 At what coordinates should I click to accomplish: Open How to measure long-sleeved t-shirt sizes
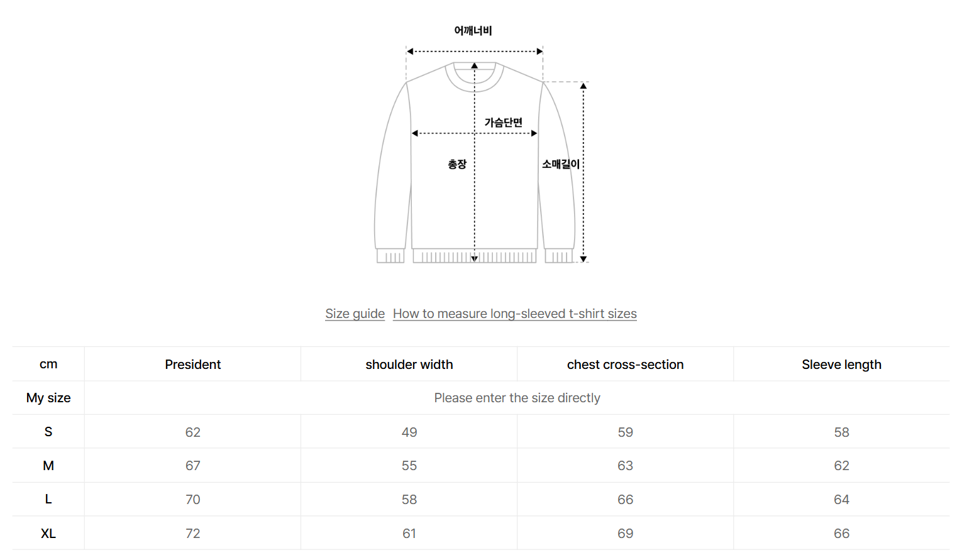pos(514,314)
